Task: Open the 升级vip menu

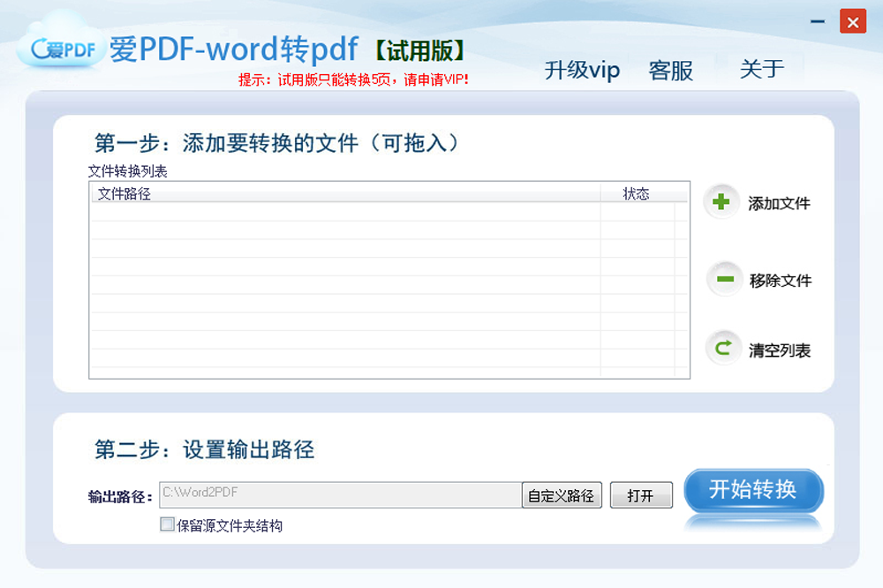Action: coord(582,71)
